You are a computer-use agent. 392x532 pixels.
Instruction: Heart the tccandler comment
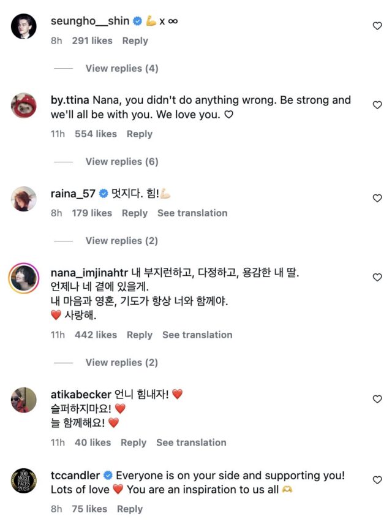(377, 480)
